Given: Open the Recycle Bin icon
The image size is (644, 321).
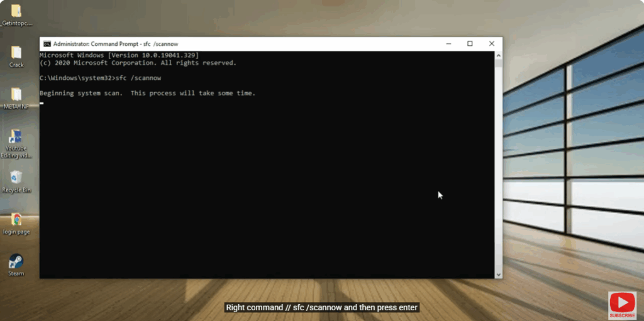Looking at the screenshot, I should click(16, 178).
